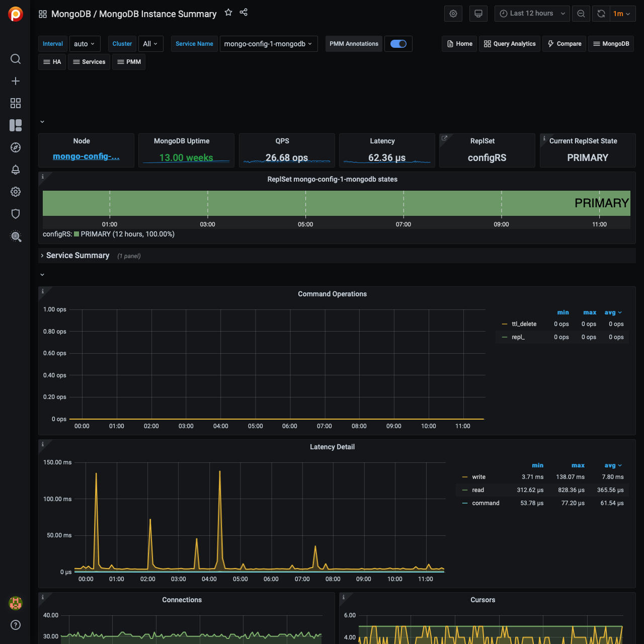Toggle write series in Latency Detail legend
The image size is (644, 644).
[x=478, y=477]
